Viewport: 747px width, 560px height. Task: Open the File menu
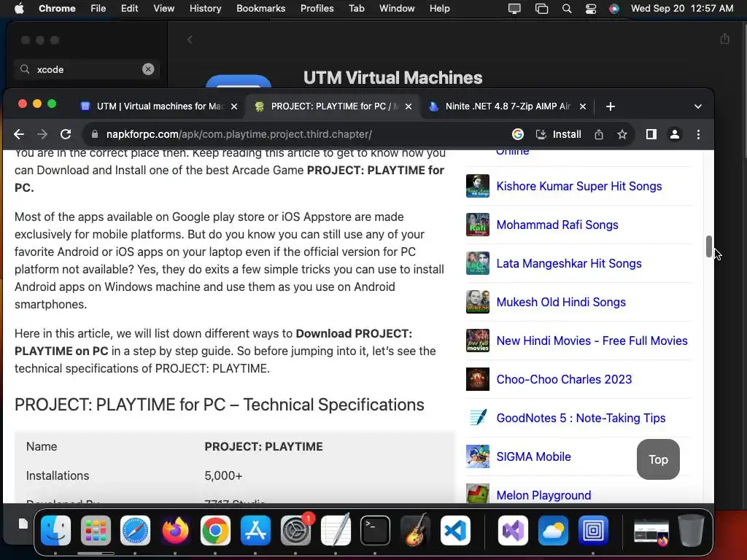point(98,9)
